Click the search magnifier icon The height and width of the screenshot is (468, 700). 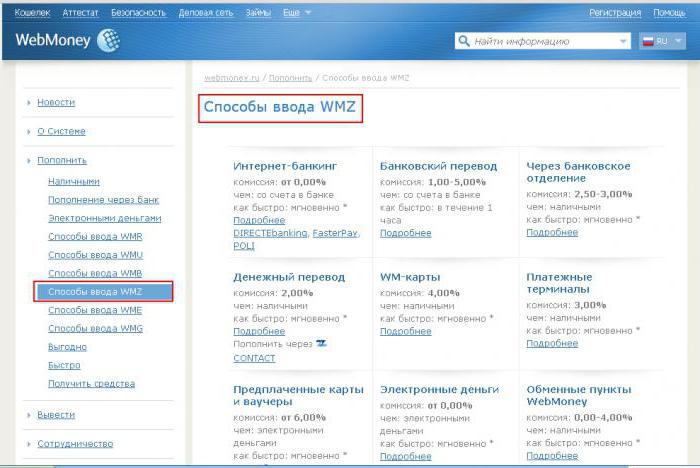[464, 42]
